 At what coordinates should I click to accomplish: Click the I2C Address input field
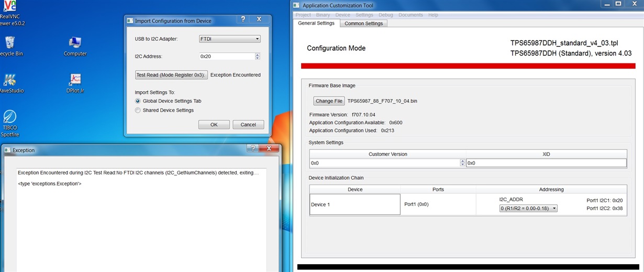tap(227, 56)
